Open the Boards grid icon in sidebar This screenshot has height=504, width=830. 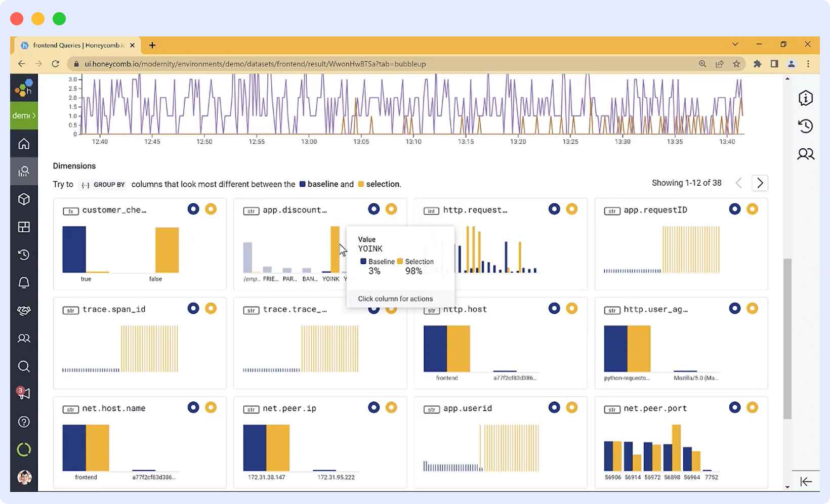point(23,227)
